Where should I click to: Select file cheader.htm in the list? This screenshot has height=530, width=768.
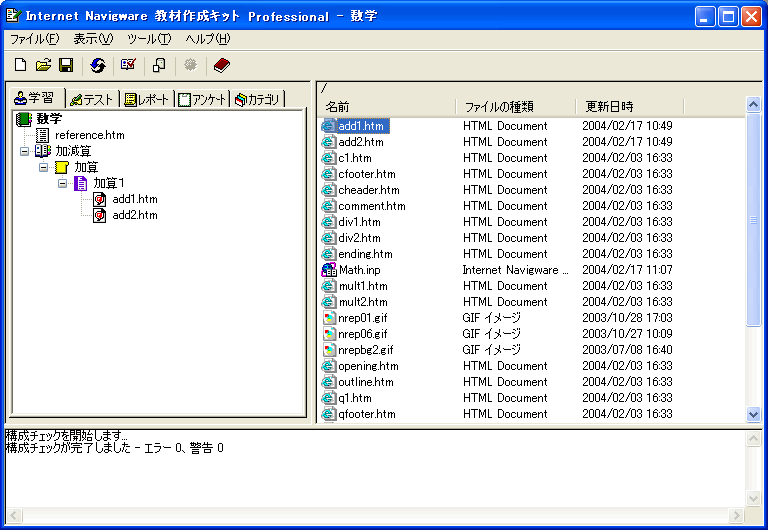click(369, 190)
